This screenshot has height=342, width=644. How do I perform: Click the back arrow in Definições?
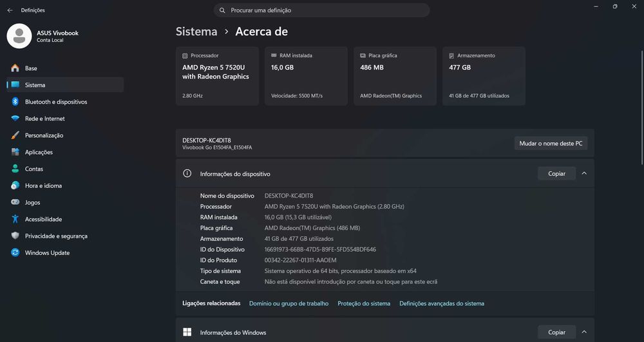pyautogui.click(x=10, y=10)
